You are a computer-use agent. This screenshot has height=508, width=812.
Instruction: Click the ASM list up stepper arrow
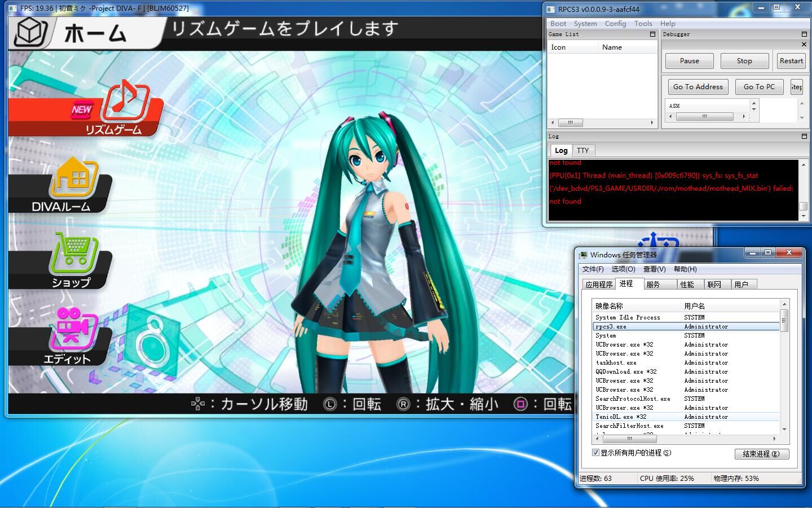(754, 103)
